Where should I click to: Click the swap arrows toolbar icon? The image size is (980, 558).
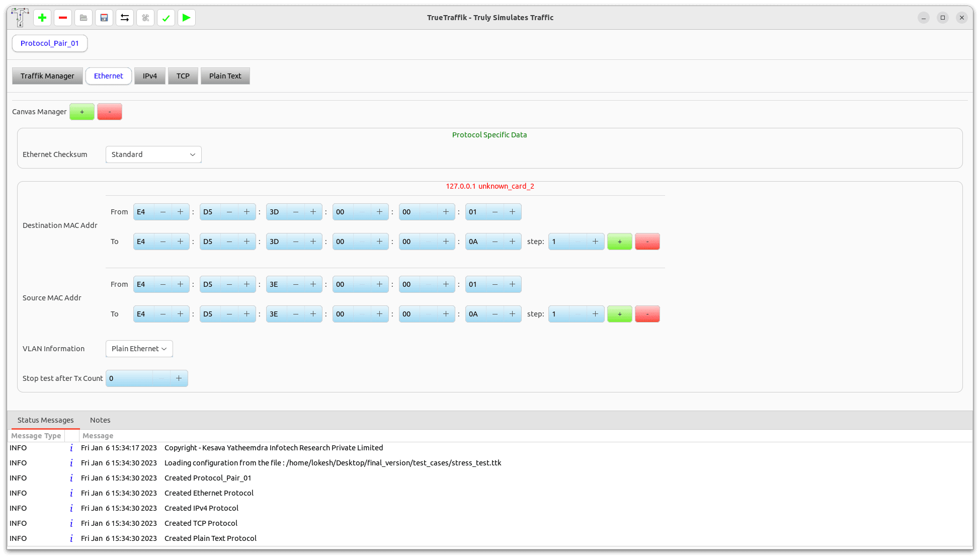coord(124,18)
